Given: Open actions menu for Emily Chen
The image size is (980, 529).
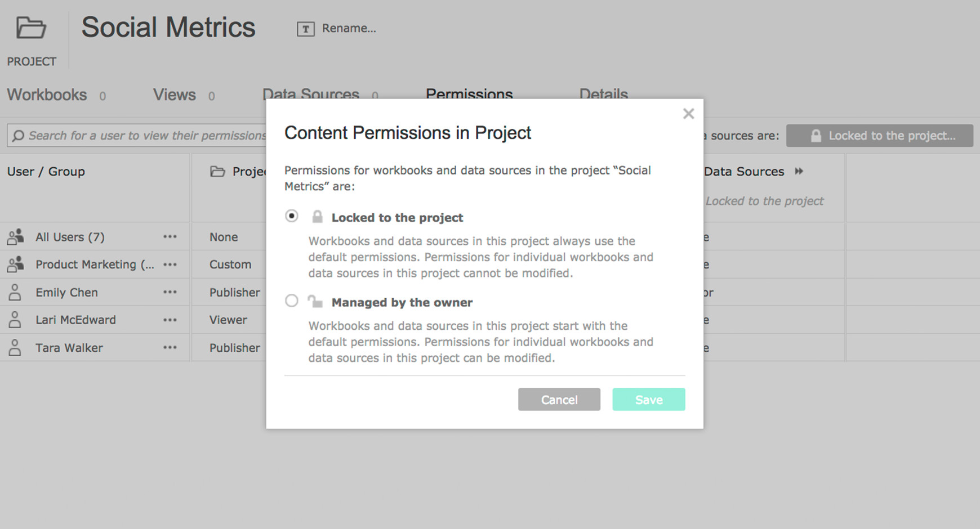Looking at the screenshot, I should tap(170, 292).
